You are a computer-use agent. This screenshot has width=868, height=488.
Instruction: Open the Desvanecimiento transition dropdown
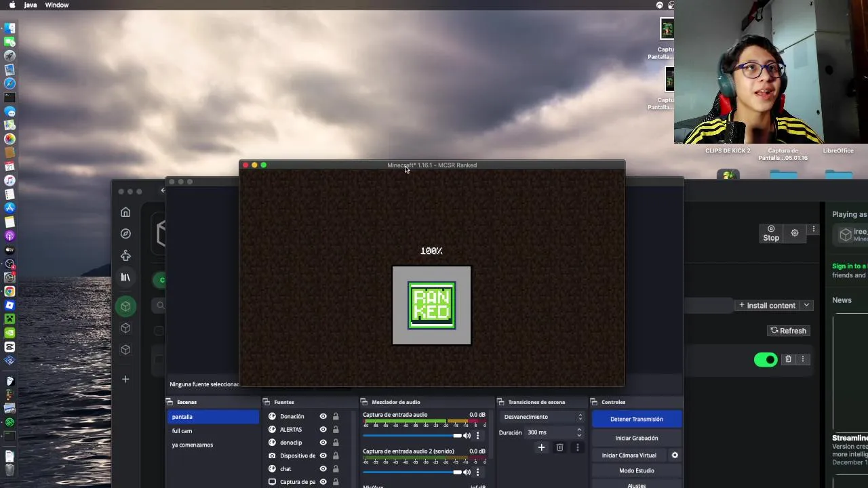(x=542, y=417)
